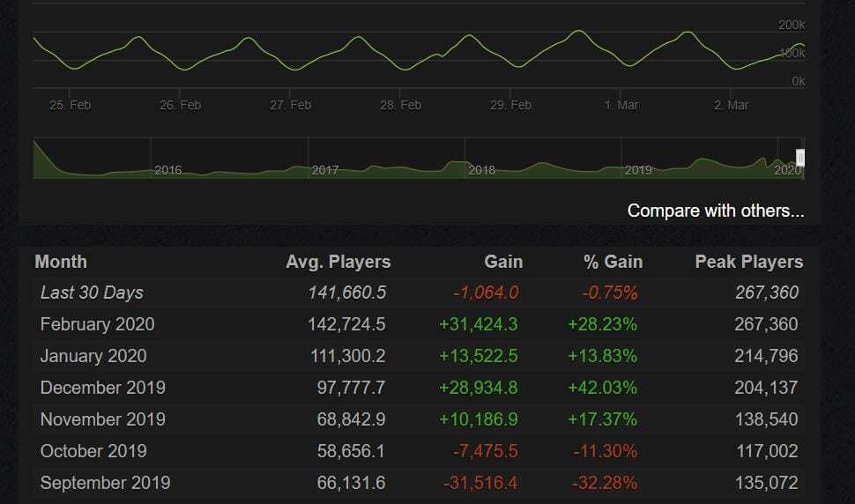Jump to 2017 in the overview timeline
Image resolution: width=855 pixels, height=504 pixels.
(324, 170)
